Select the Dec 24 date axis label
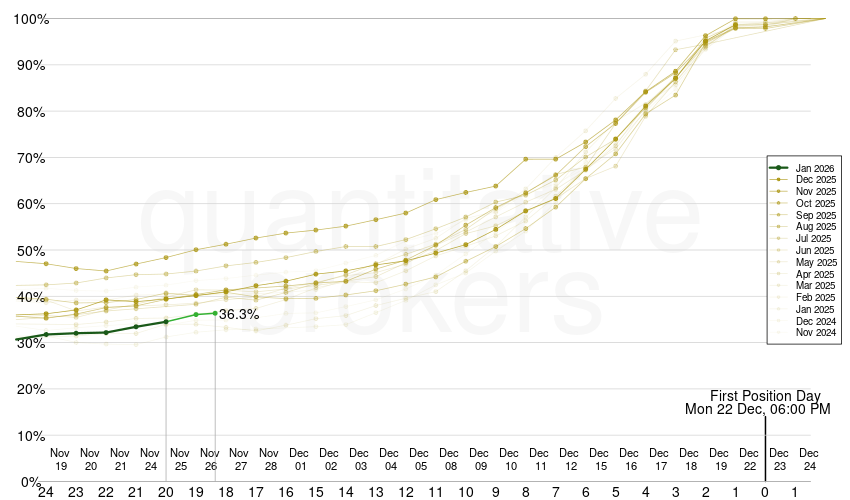 pos(809,459)
